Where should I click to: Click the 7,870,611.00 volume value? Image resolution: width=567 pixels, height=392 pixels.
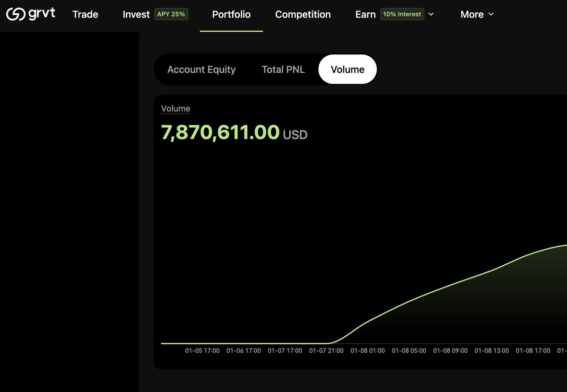220,132
